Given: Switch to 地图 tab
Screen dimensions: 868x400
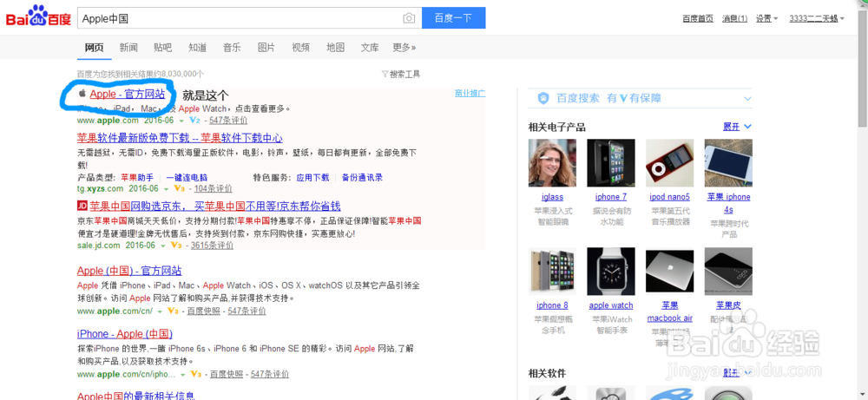Looking at the screenshot, I should coord(335,47).
